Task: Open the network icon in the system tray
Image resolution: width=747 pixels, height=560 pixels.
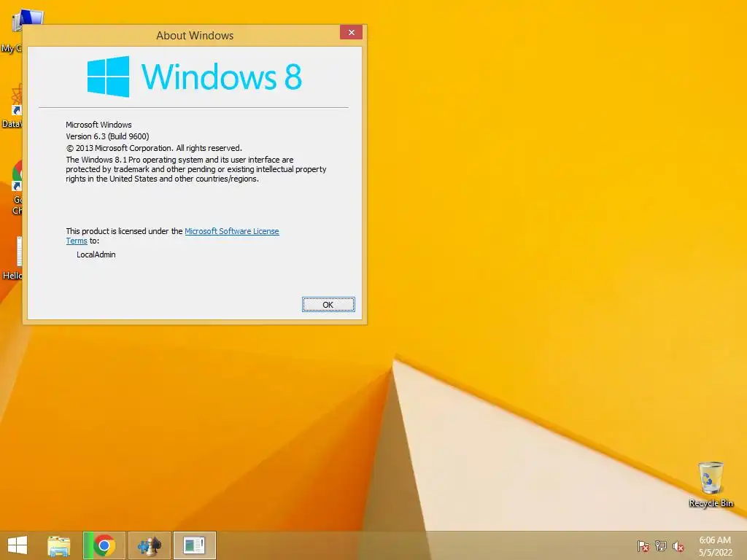Action: pyautogui.click(x=661, y=546)
